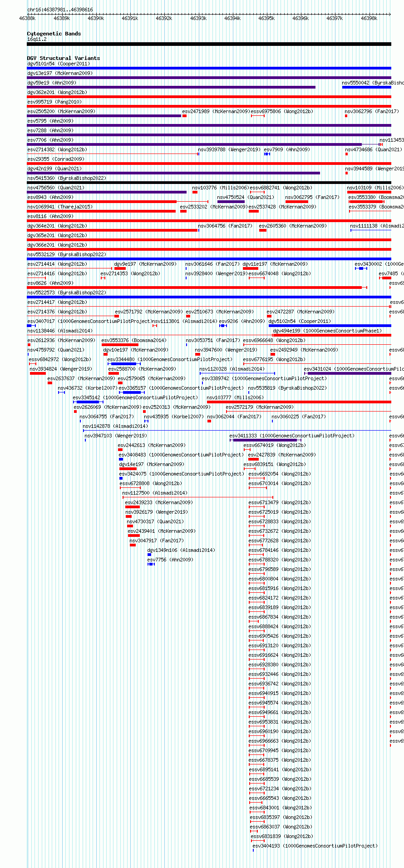Click the nsv3064756 (Fan2017) label
This screenshot has width=404, height=868.
(x=226, y=226)
